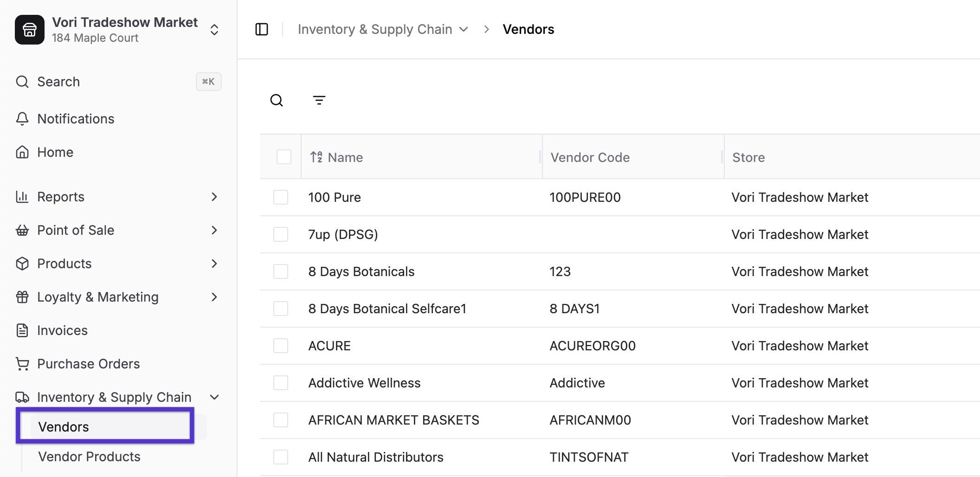Screen dimensions: 980x477
Task: Open vendor table search magnifier icon
Action: coord(277,100)
